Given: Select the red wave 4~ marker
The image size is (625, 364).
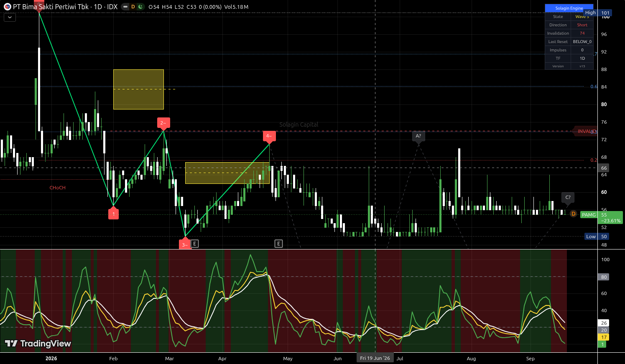Looking at the screenshot, I should click(269, 137).
